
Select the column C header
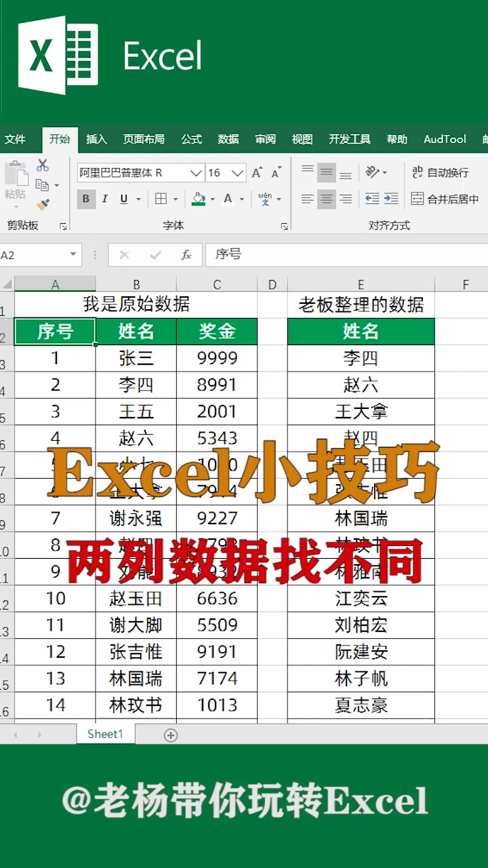click(217, 284)
